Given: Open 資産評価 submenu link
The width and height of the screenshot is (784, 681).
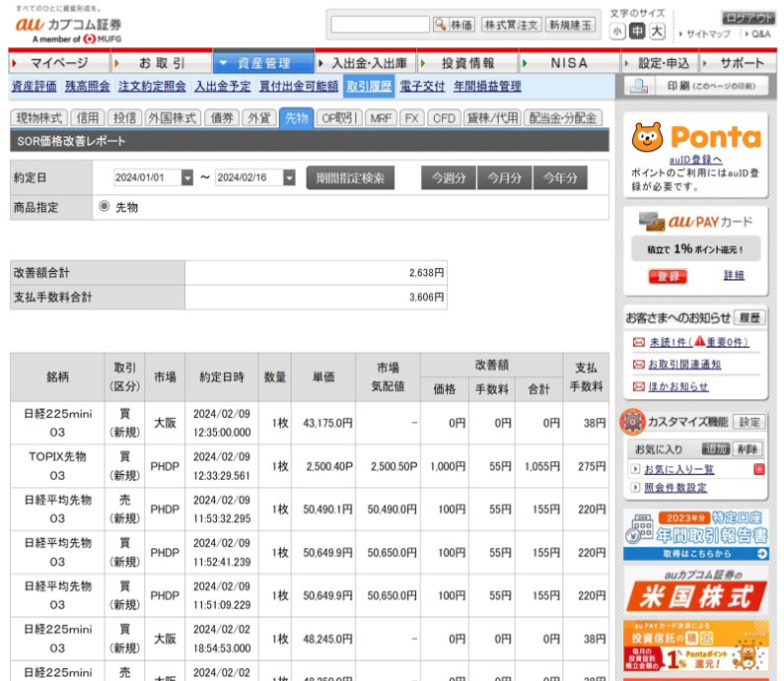Looking at the screenshot, I should [x=34, y=87].
